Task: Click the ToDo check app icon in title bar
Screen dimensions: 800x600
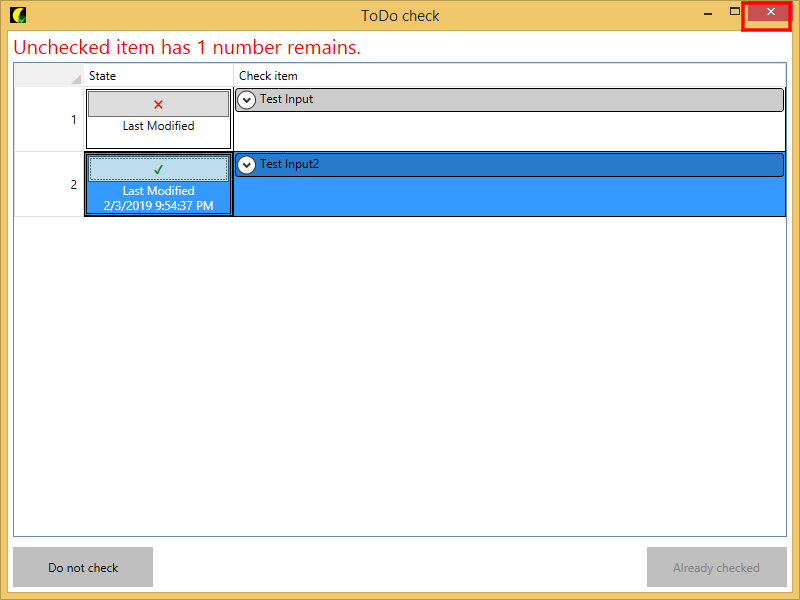Action: 17,15
